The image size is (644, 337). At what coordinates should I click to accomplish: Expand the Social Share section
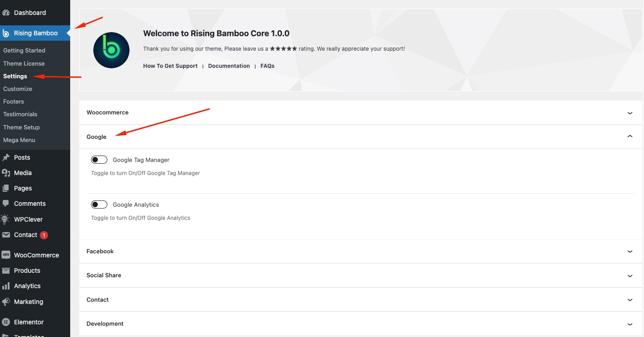630,275
